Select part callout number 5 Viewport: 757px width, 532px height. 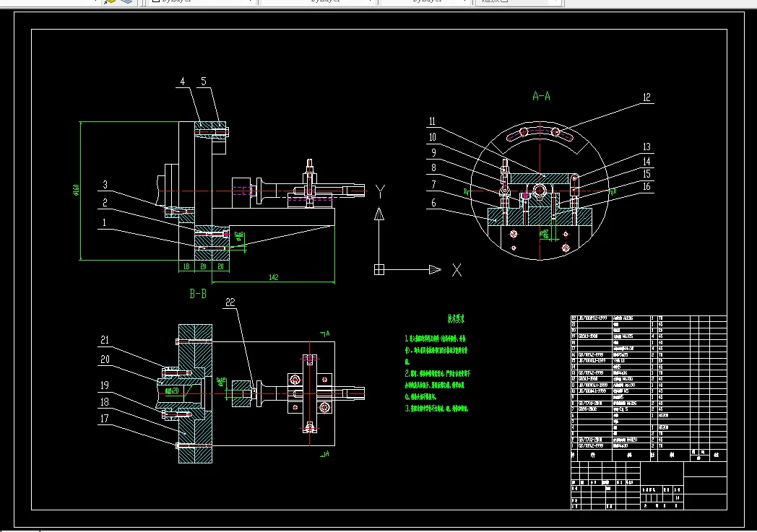pyautogui.click(x=204, y=82)
